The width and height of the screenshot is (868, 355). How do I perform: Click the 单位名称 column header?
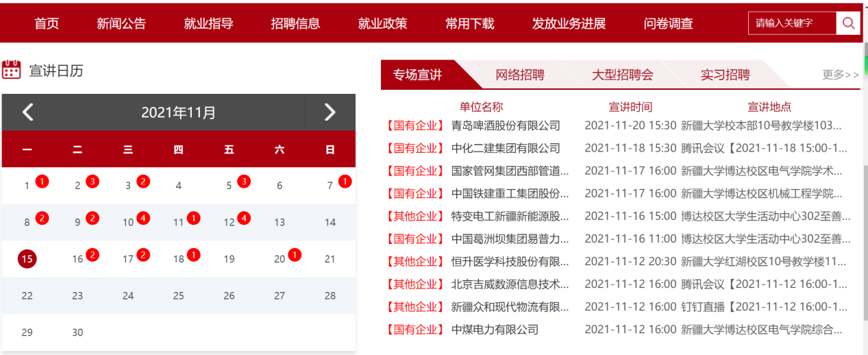tap(481, 107)
